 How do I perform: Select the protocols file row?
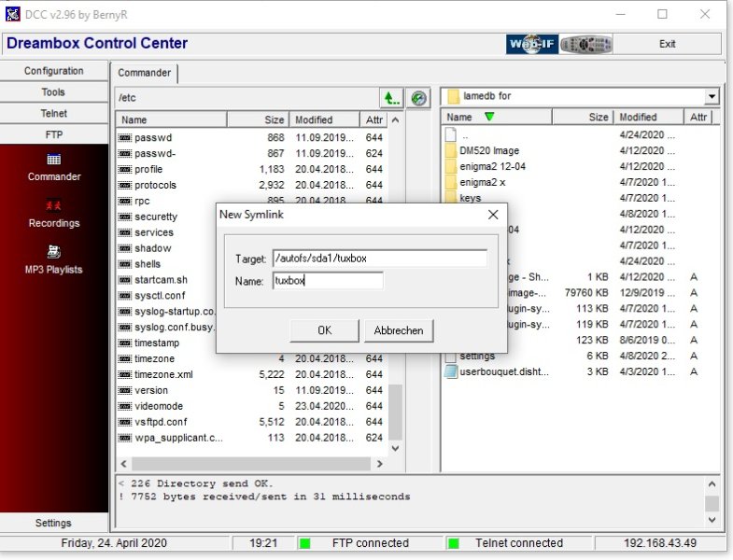251,185
